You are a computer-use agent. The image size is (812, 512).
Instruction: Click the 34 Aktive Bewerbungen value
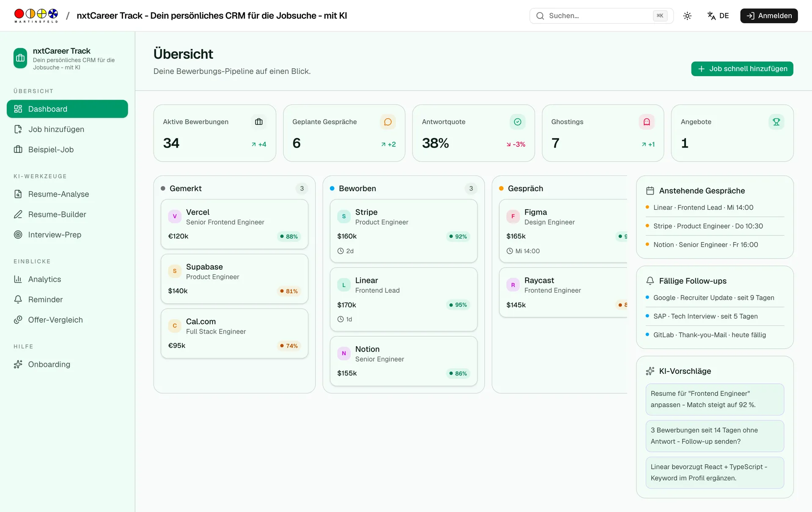point(171,143)
